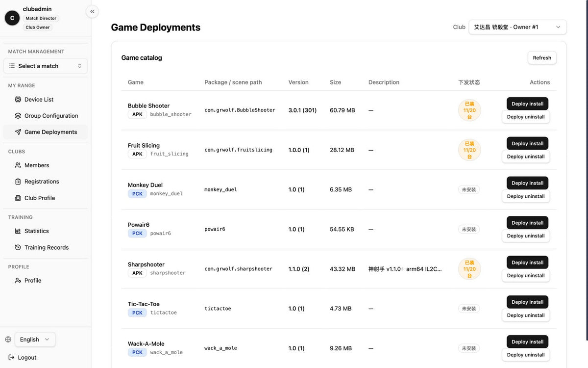Click the APK tag under Bubble Shooter

[x=137, y=114]
